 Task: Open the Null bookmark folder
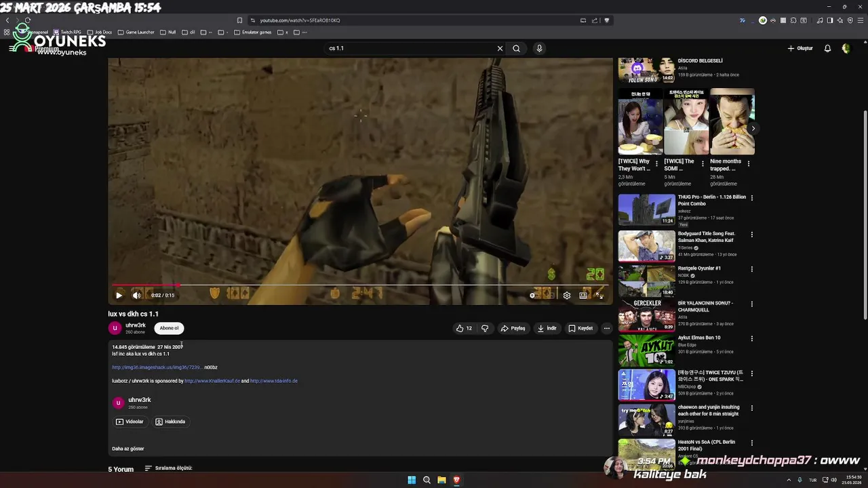(168, 32)
